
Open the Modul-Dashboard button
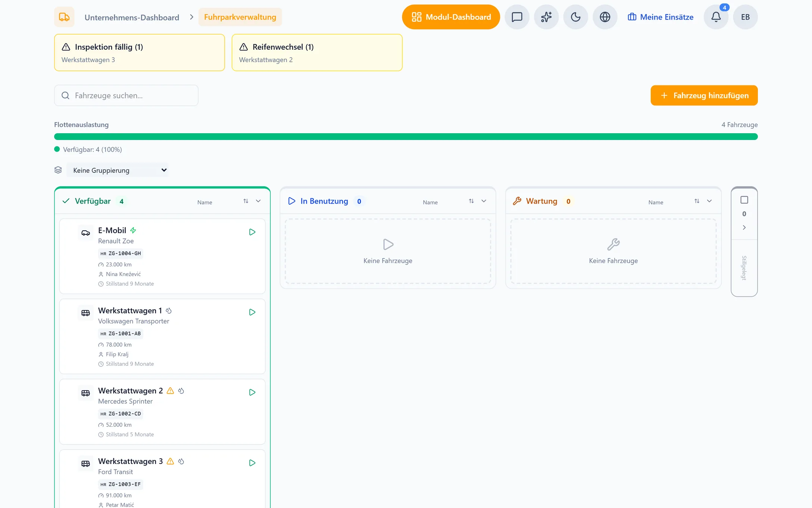pyautogui.click(x=451, y=17)
